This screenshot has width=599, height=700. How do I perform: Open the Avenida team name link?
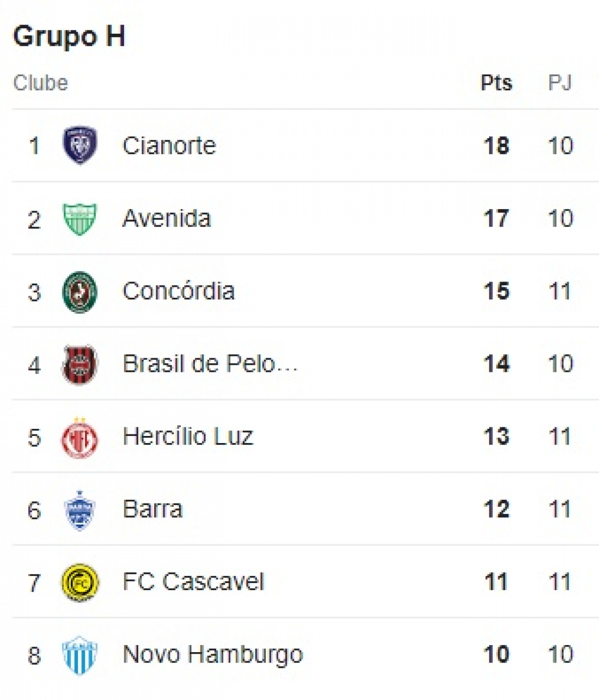[167, 219]
